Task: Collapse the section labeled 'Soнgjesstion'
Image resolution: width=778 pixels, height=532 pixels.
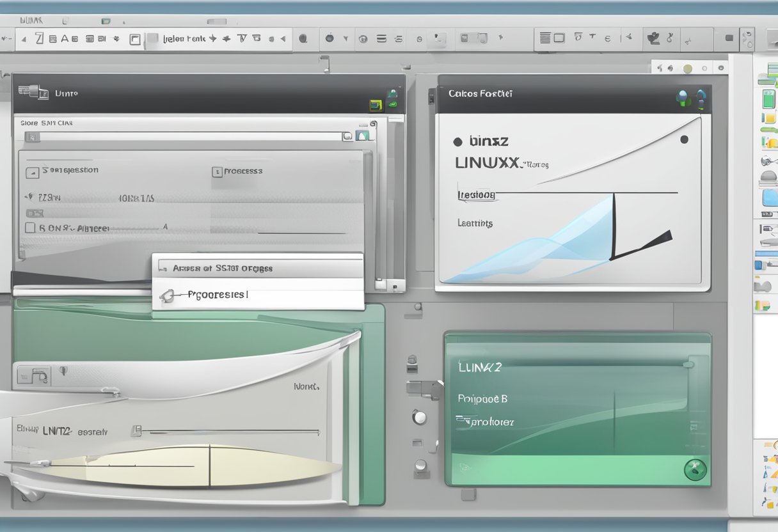Action: pos(32,173)
